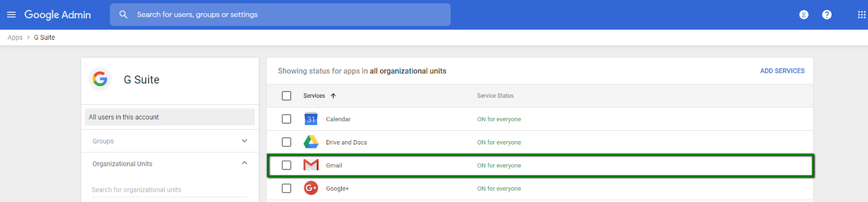This screenshot has height=202, width=868.
Task: Open the hamburger main menu
Action: click(11, 15)
